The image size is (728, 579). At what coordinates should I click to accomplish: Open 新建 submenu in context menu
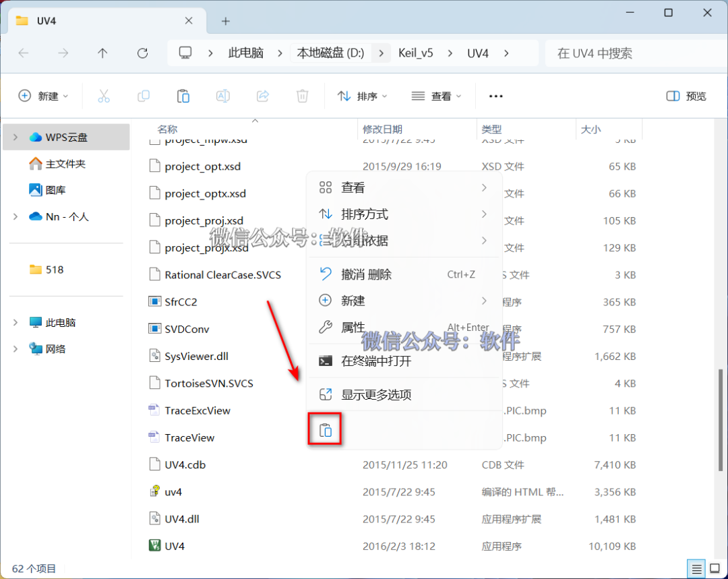404,301
